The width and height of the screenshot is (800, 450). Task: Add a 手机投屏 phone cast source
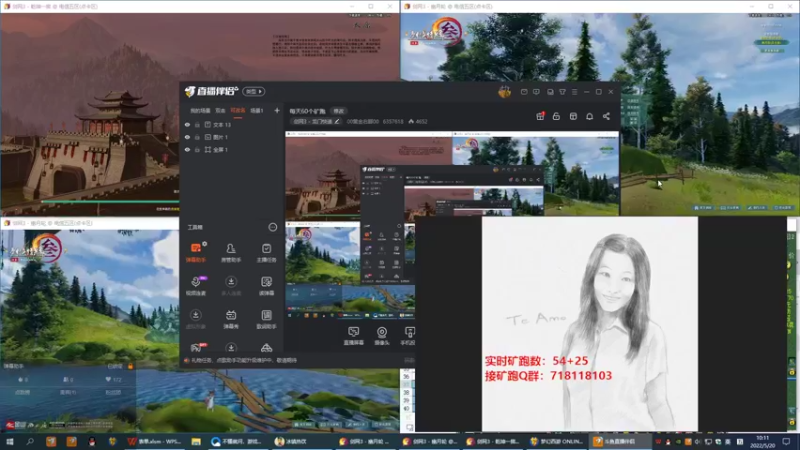[409, 336]
